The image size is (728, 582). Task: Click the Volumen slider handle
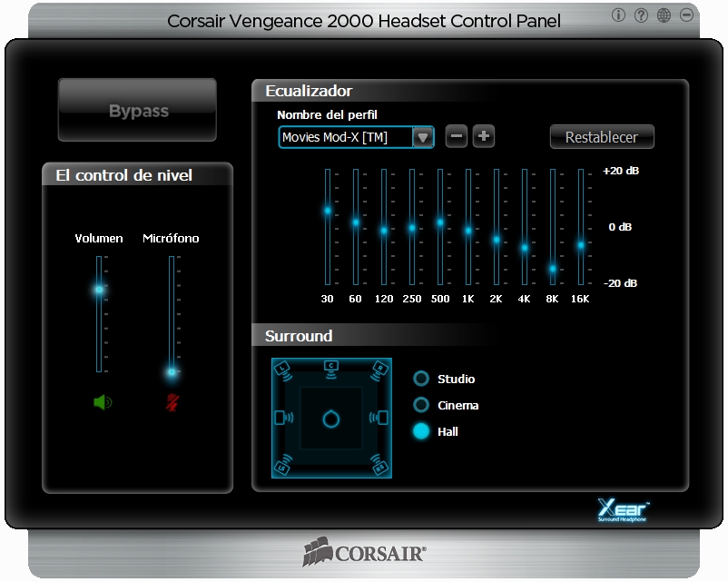click(x=99, y=290)
